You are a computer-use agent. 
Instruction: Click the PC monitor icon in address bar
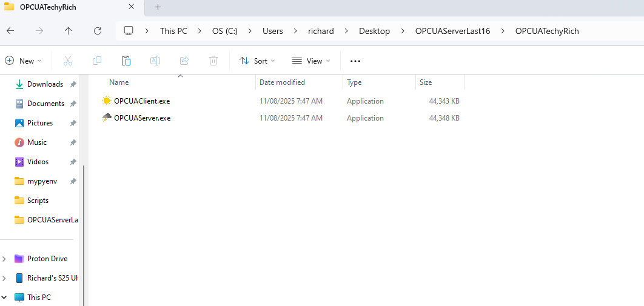129,31
